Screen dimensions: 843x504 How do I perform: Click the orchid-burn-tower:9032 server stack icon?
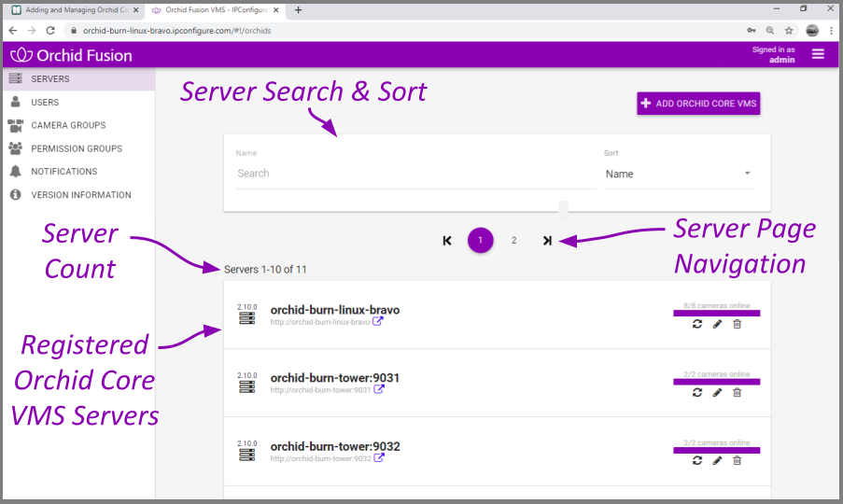click(247, 455)
